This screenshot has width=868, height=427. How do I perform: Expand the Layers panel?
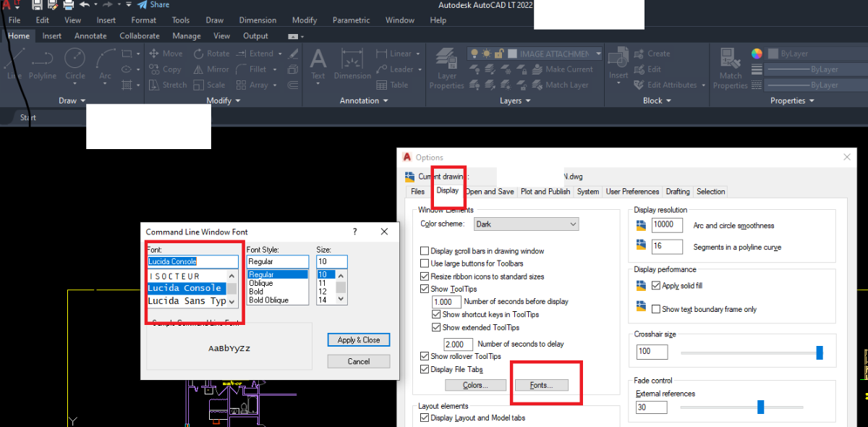coord(515,101)
